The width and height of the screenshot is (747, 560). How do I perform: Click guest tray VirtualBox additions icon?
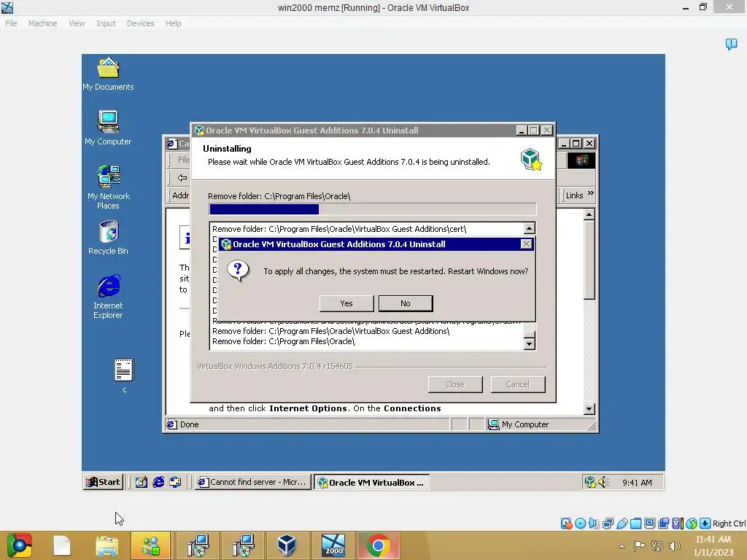pos(590,482)
